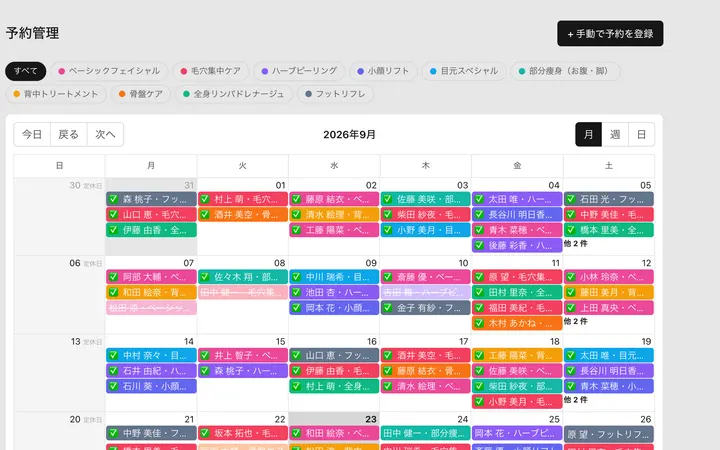Open the cancelled 田中 健一 booking on the 8th
Screen dimensions: 720x450
(243, 292)
